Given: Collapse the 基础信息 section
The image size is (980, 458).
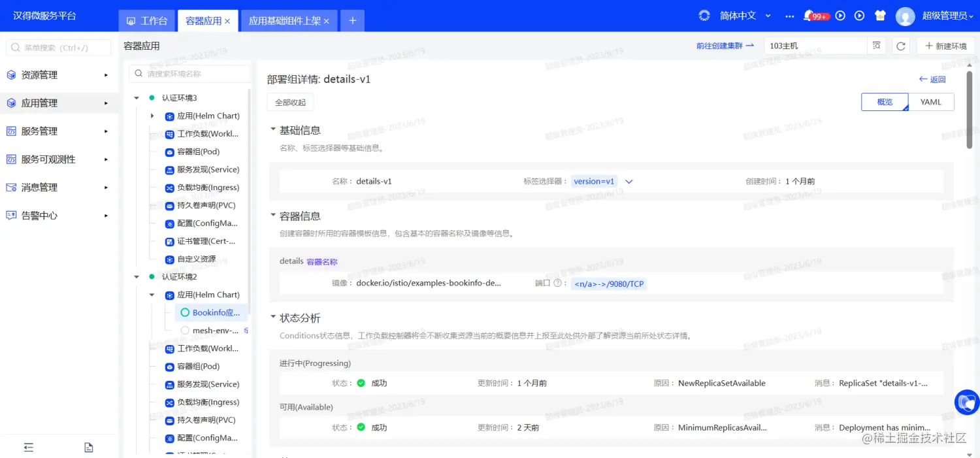Looking at the screenshot, I should click(x=273, y=130).
